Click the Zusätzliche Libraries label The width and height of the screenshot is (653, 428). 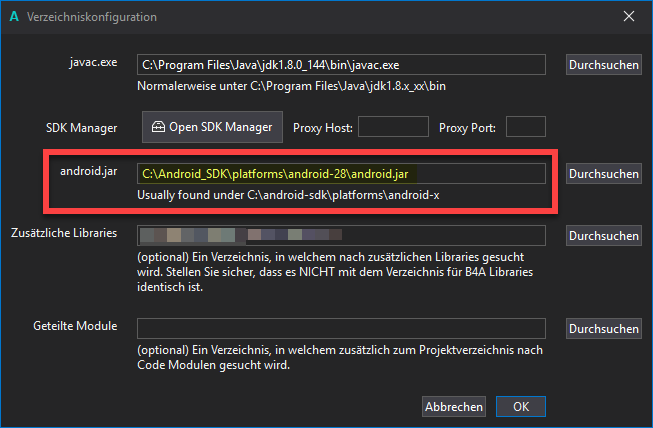[66, 233]
